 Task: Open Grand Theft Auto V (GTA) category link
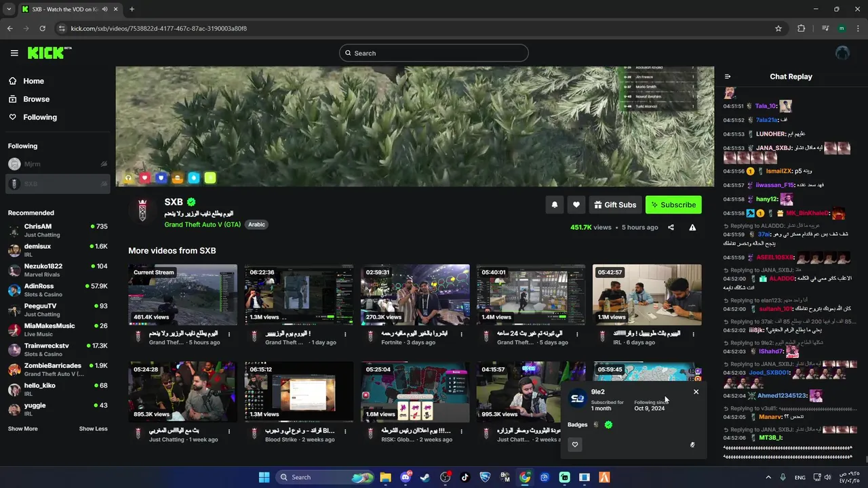click(202, 224)
